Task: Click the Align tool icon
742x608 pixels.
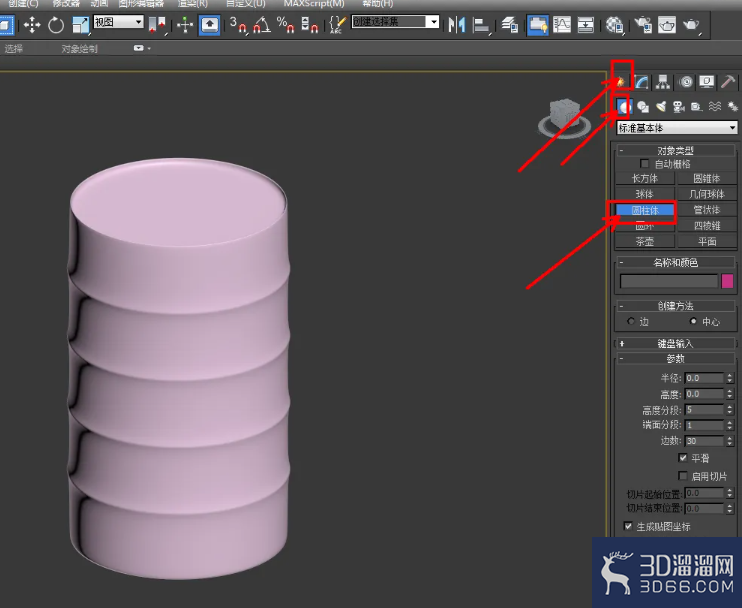Action: pyautogui.click(x=481, y=25)
